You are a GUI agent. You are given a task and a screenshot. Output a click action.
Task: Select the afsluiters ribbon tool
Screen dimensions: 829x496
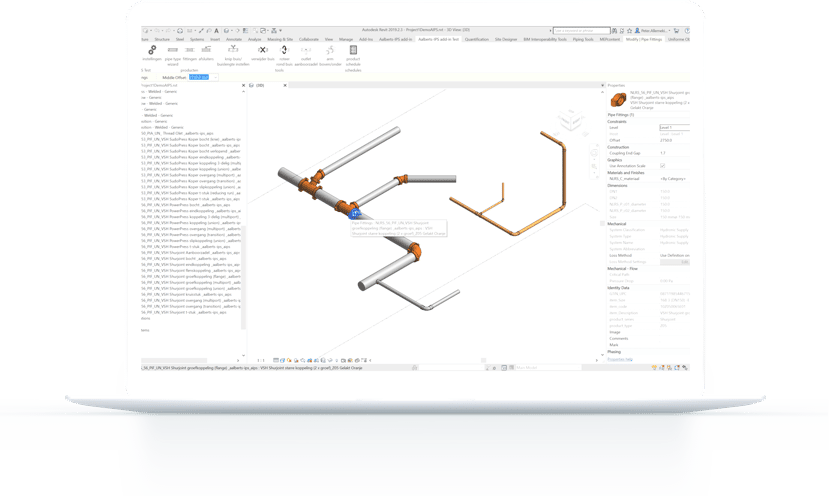206,50
